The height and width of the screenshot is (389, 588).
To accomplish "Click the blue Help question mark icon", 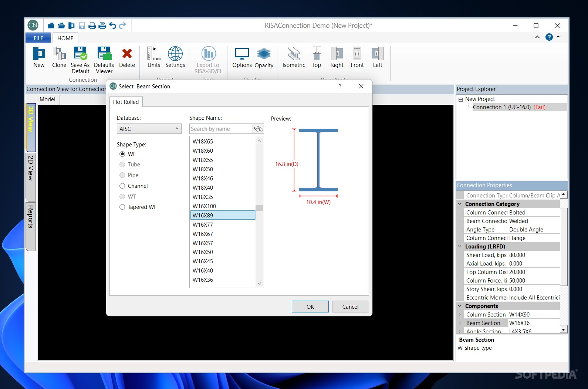I will (x=549, y=37).
